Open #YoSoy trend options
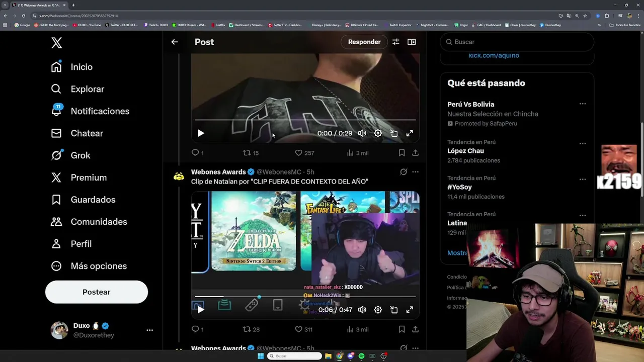 583,179
